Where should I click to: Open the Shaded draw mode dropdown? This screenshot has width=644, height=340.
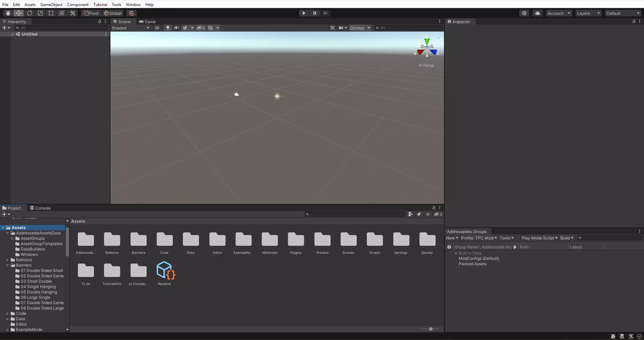131,28
